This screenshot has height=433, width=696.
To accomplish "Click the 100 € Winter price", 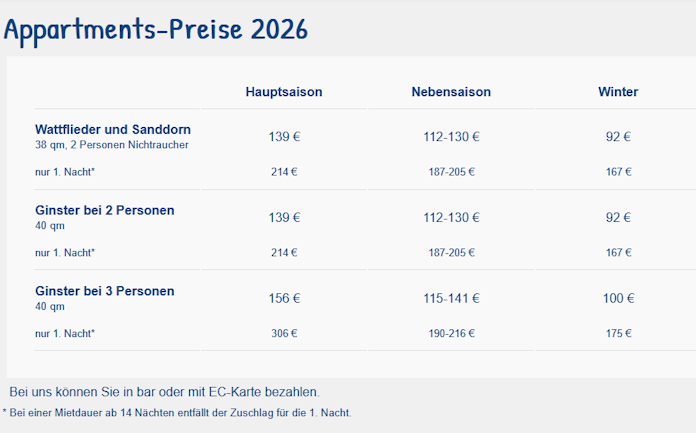I will pos(618,298).
